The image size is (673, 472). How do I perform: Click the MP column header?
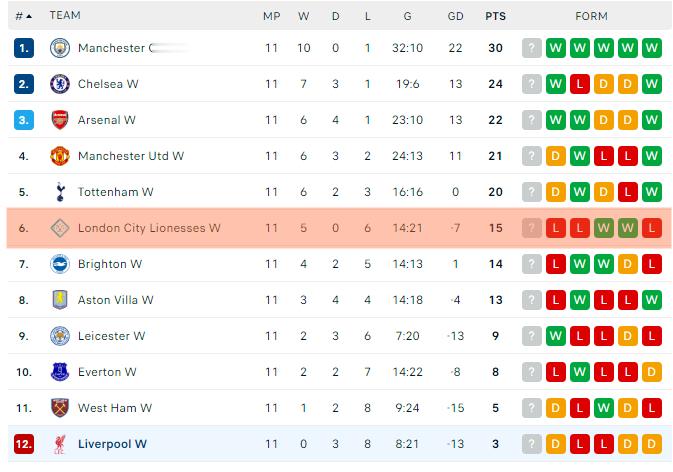pyautogui.click(x=272, y=16)
